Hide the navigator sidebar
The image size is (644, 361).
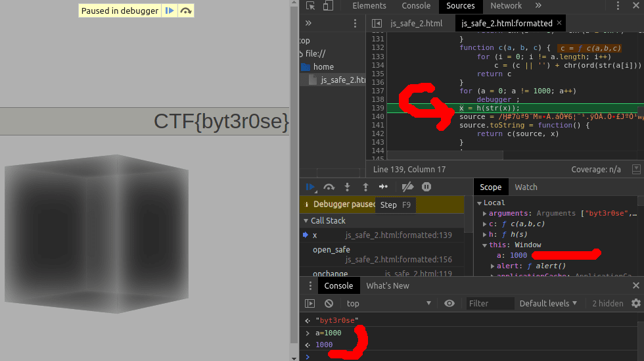[x=377, y=24]
